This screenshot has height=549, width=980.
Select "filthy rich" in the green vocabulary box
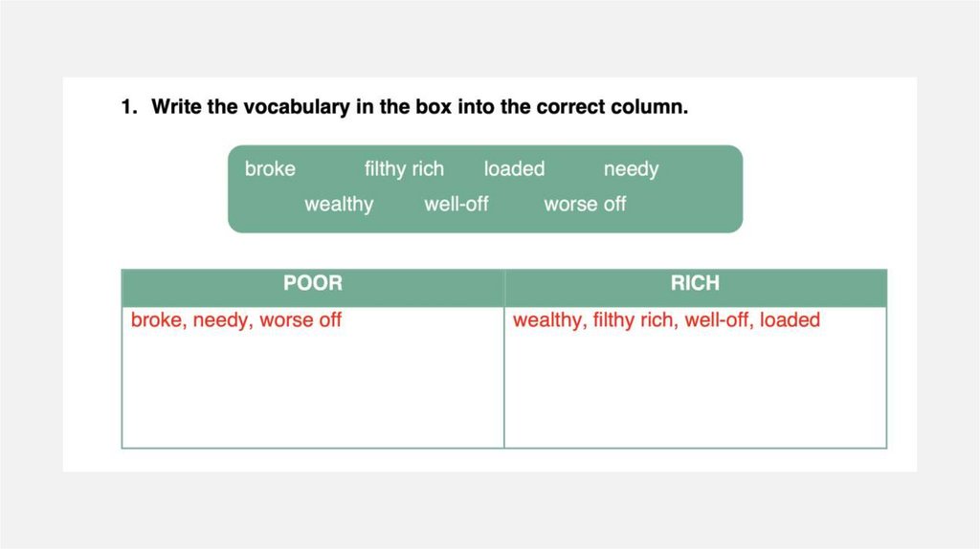[x=404, y=169]
